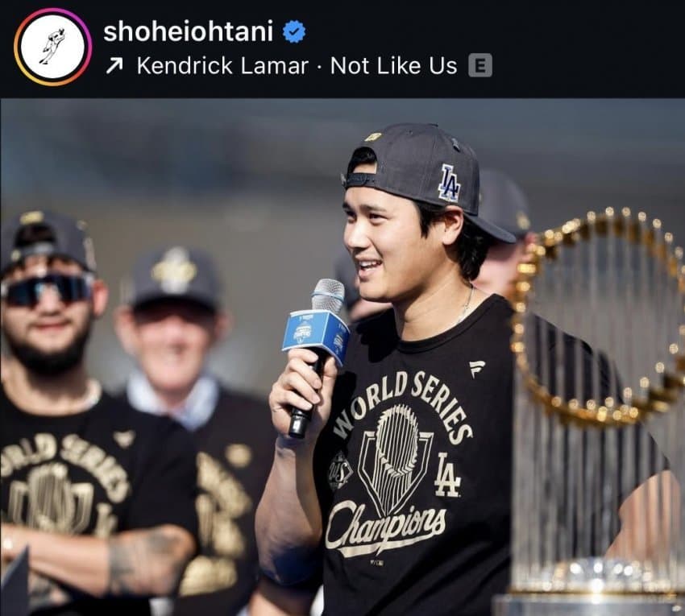The image size is (685, 616).
Task: Click the explicit E badge
Action: click(x=480, y=66)
